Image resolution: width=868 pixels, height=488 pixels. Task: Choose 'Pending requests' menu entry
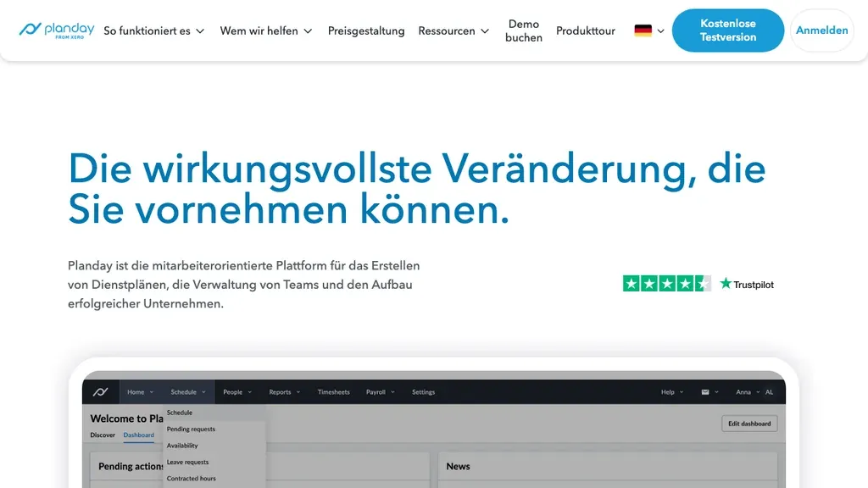[x=191, y=429]
